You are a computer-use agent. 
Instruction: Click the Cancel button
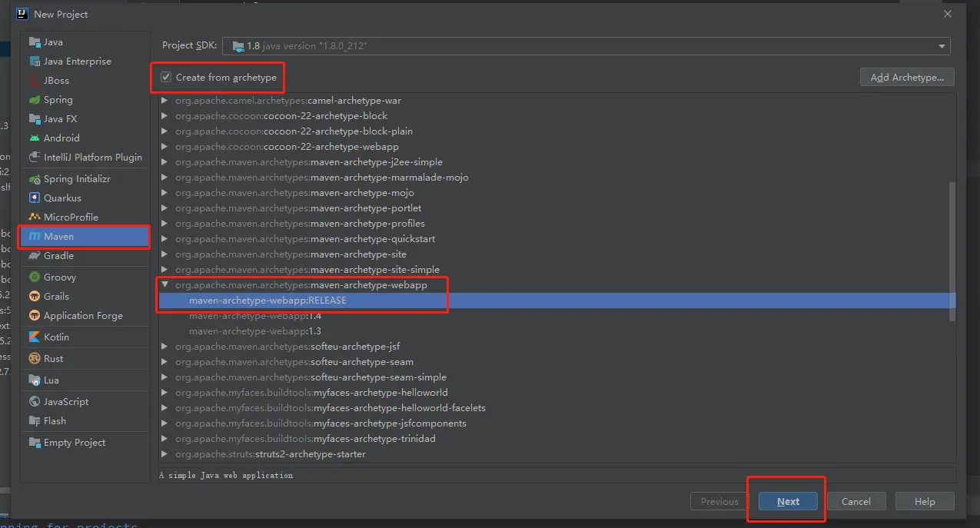coord(856,501)
